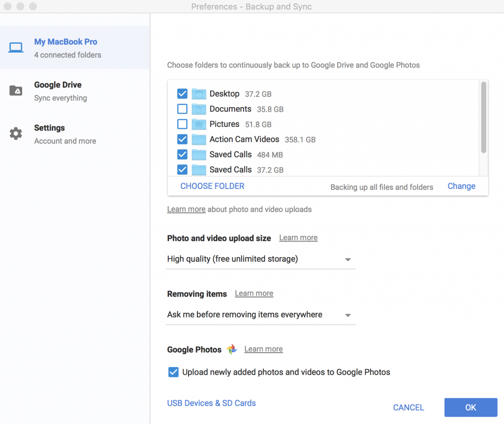This screenshot has height=424, width=504.
Task: Click the Action Cam Videos folder icon
Action: click(x=199, y=140)
